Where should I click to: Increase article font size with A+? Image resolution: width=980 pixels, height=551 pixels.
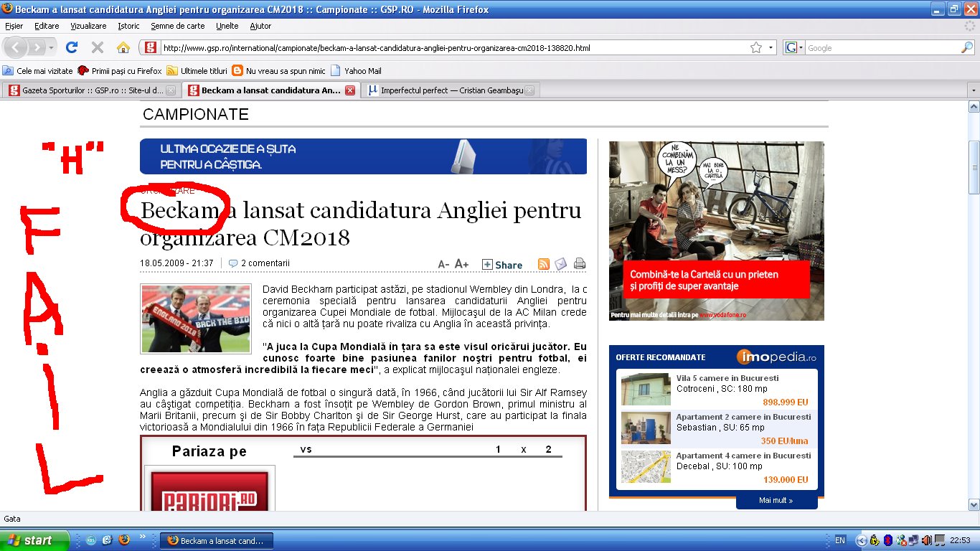(461, 264)
